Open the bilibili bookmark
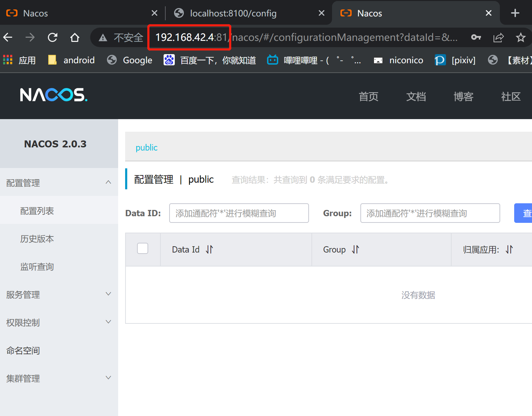532x416 pixels. [314, 60]
